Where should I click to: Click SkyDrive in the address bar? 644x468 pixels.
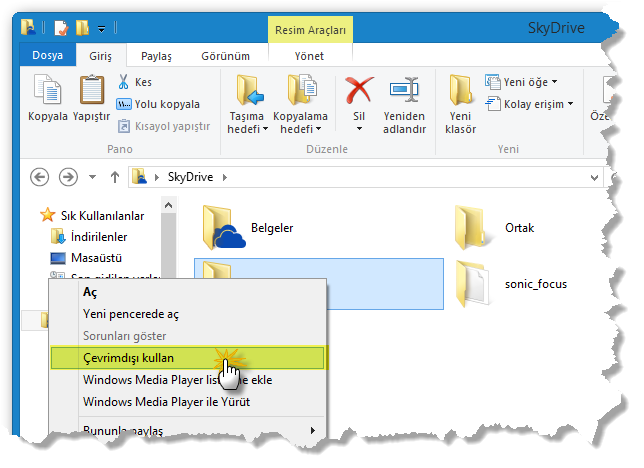[190, 177]
